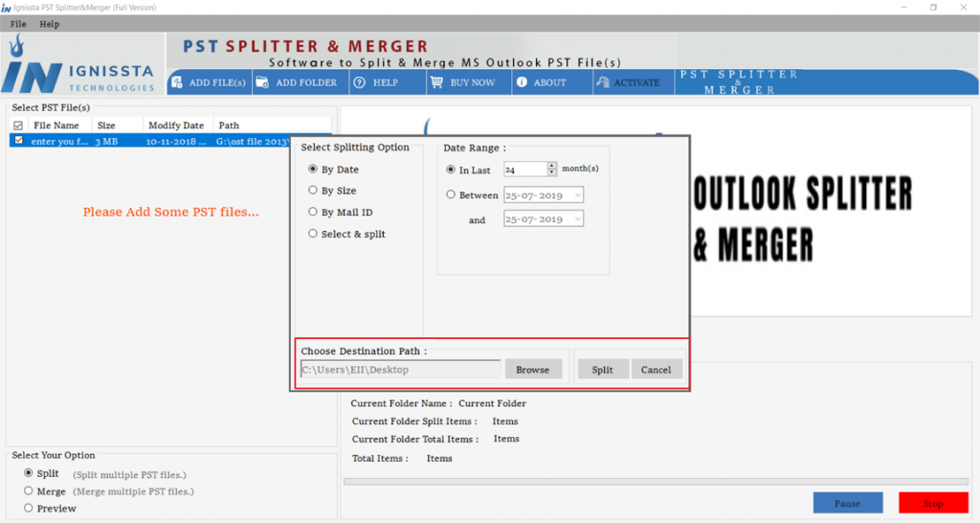Select the By Size splitting option
980x523 pixels.
click(x=313, y=191)
